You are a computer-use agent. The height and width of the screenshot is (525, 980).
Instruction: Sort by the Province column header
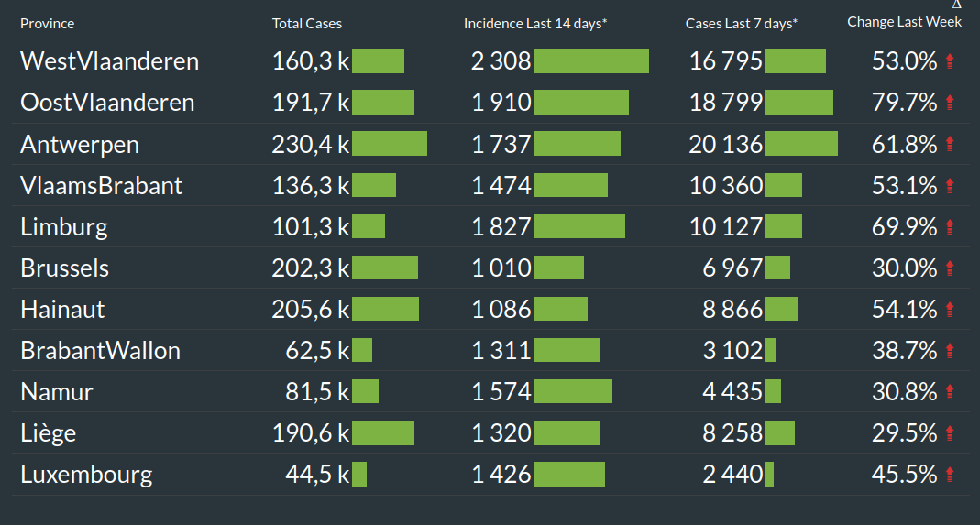click(x=48, y=23)
